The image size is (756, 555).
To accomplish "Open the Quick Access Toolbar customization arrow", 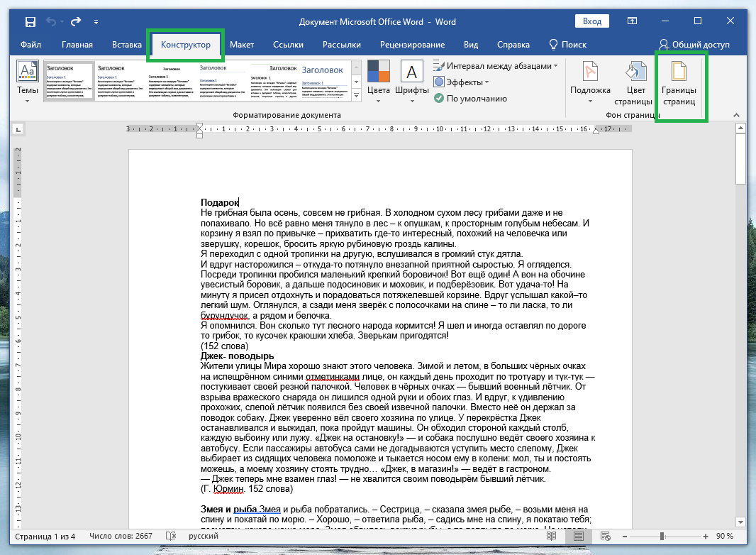I will 96,22.
